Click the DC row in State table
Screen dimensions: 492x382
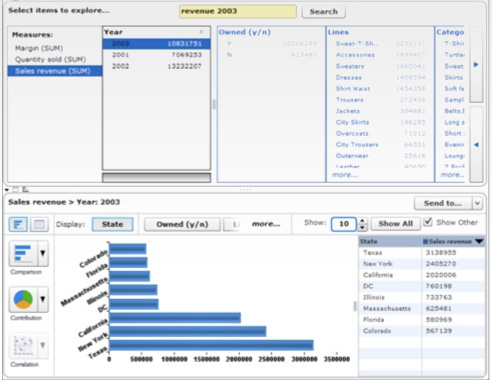tap(422, 286)
